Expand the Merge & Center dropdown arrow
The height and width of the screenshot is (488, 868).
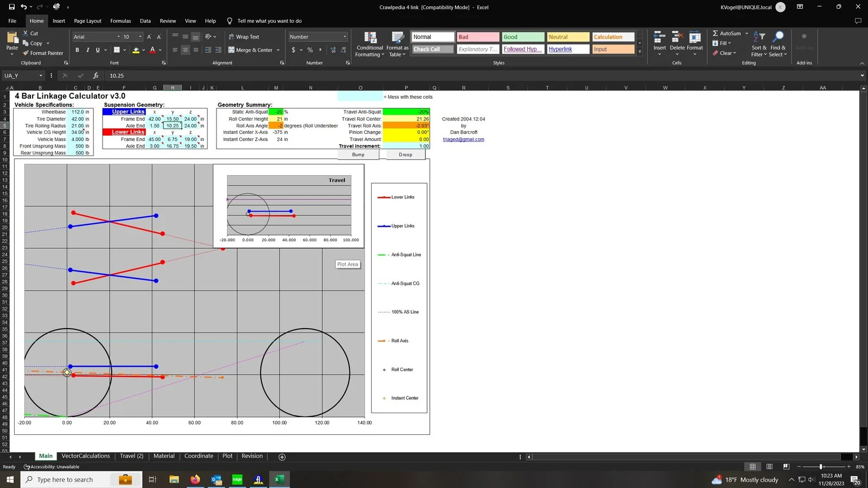278,50
